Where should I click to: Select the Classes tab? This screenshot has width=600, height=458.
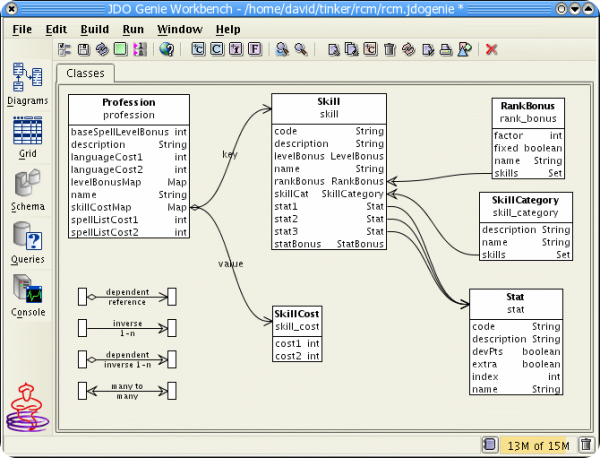tap(85, 73)
